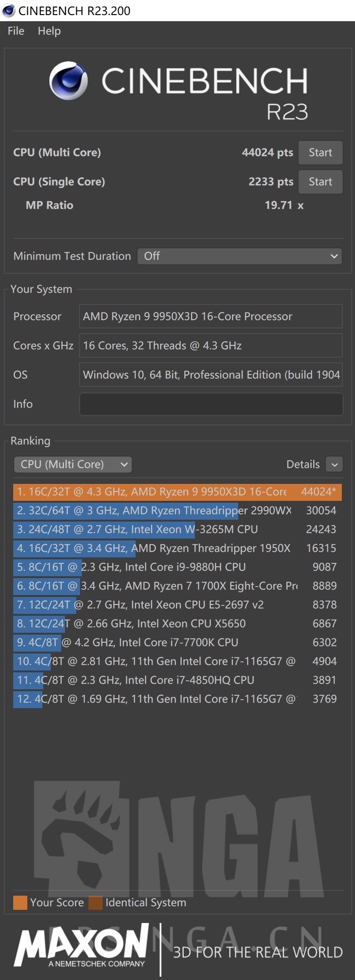Open the File menu

(x=16, y=31)
